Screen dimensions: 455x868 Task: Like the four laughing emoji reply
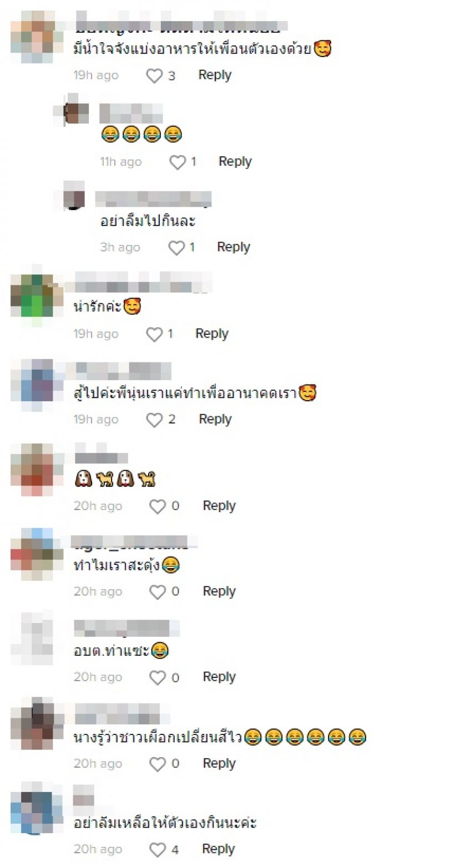pyautogui.click(x=178, y=162)
